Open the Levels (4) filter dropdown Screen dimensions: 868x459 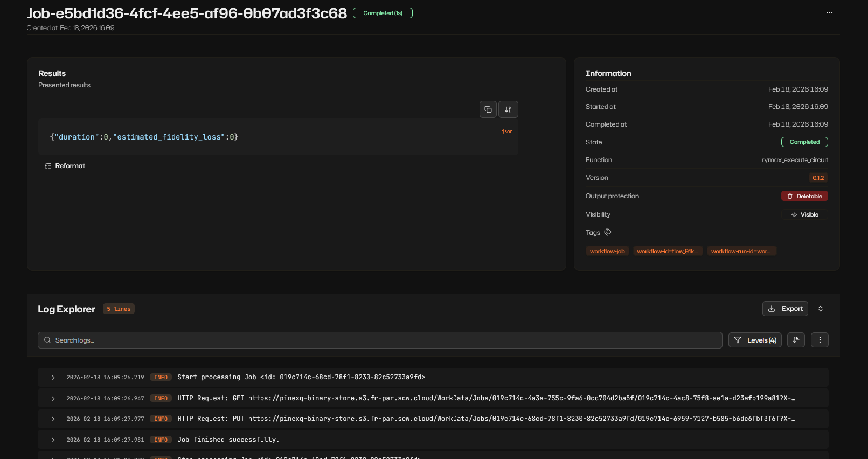pyautogui.click(x=755, y=340)
